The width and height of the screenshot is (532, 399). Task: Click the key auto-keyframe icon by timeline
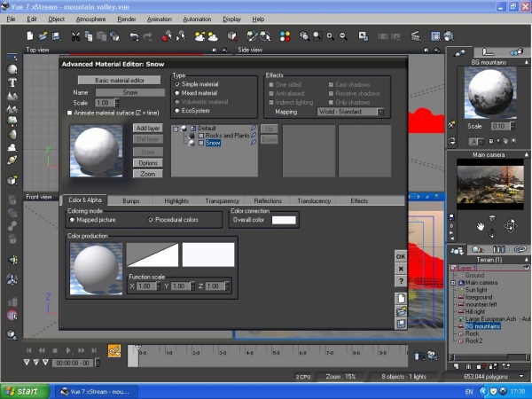(114, 351)
